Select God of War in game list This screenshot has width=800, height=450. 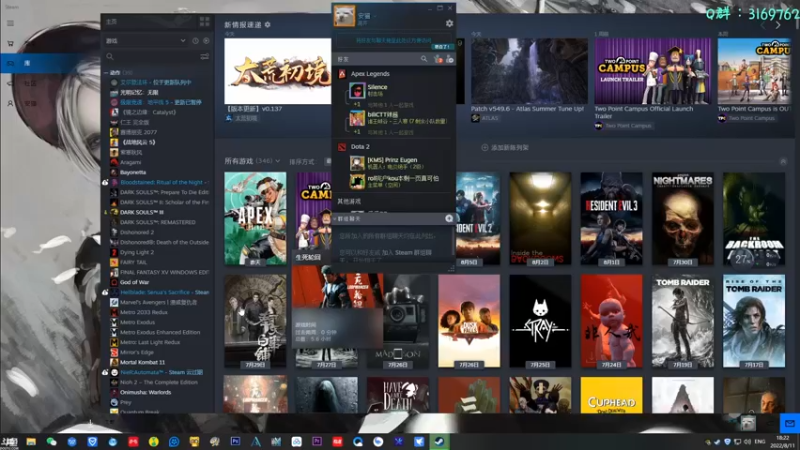135,282
